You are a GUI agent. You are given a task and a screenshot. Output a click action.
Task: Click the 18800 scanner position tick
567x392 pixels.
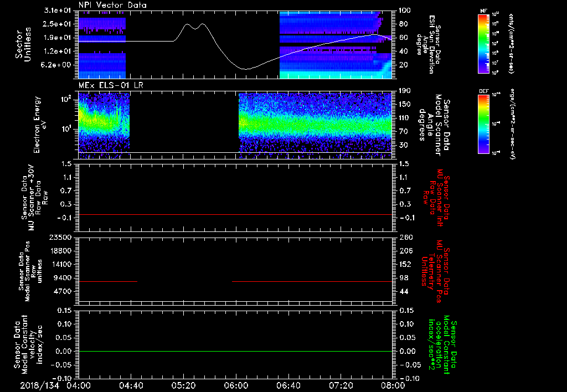(x=60, y=251)
